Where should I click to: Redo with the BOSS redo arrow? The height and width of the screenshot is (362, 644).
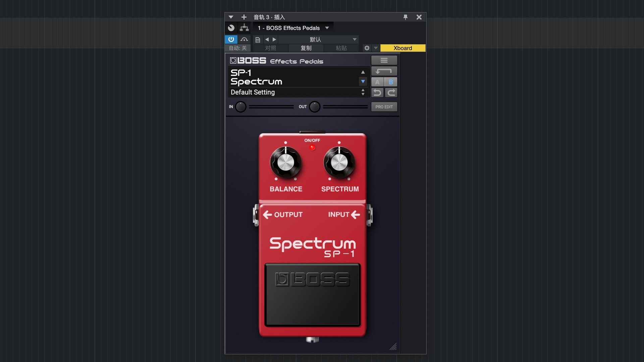click(x=391, y=93)
